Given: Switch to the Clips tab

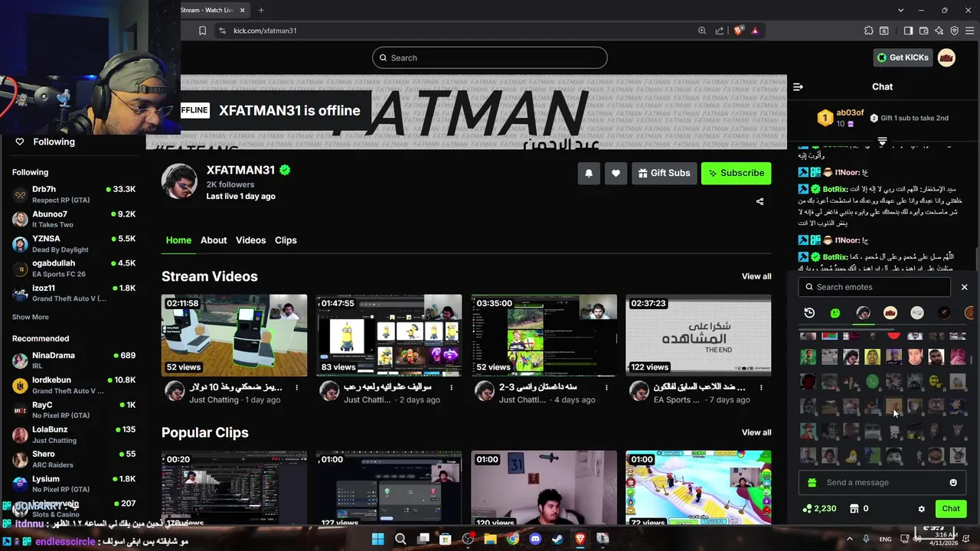Looking at the screenshot, I should 286,240.
